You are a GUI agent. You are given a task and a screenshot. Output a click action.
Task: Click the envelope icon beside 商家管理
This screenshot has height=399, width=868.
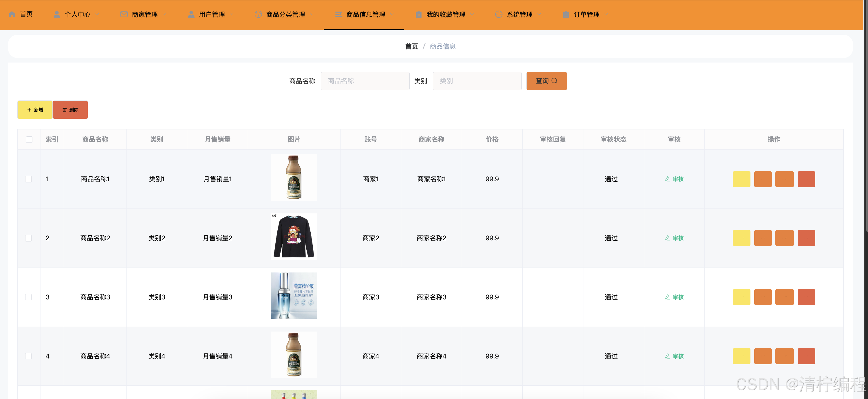[124, 14]
